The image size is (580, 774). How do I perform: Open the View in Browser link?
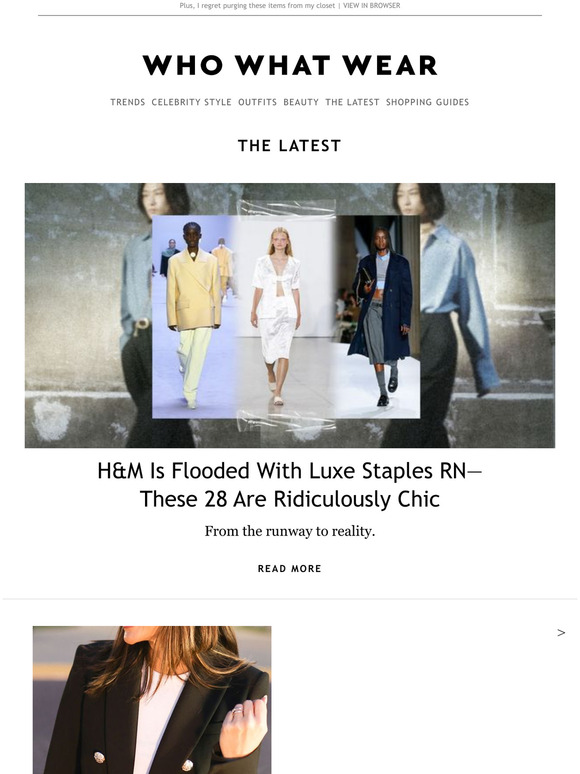click(x=371, y=5)
